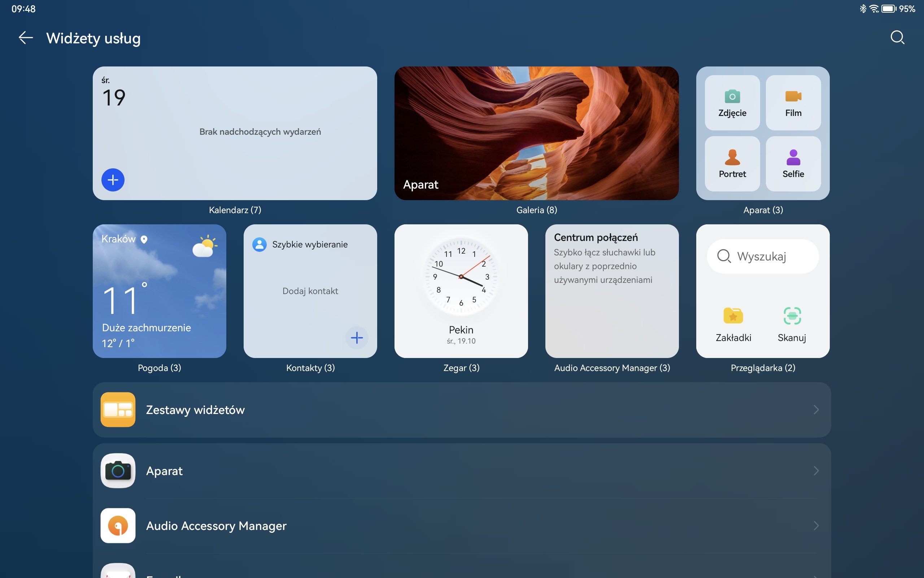The width and height of the screenshot is (924, 578).
Task: Open the Kalendarz (7) widget group label
Action: tap(235, 210)
